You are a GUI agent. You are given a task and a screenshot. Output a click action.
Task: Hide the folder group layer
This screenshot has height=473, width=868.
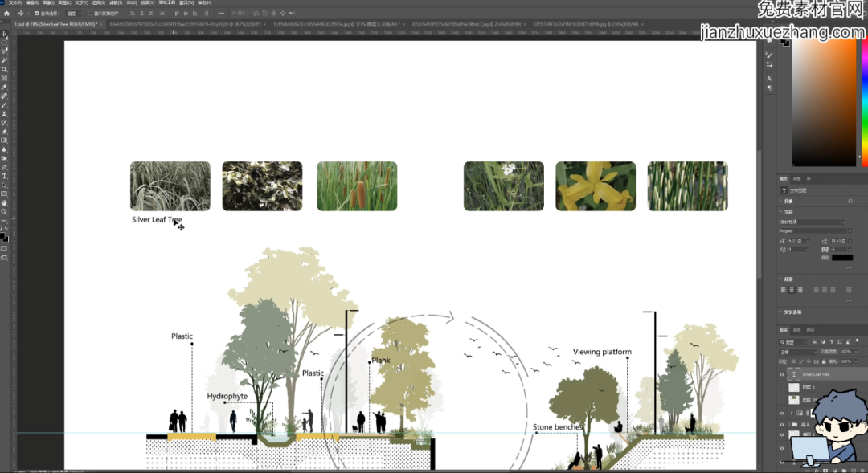[x=782, y=424]
